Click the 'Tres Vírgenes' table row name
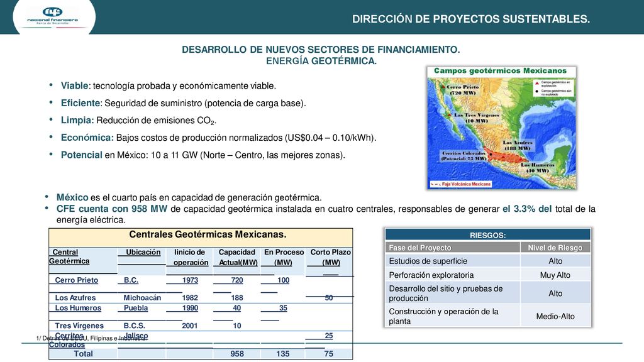The image size is (644, 362). 79,326
